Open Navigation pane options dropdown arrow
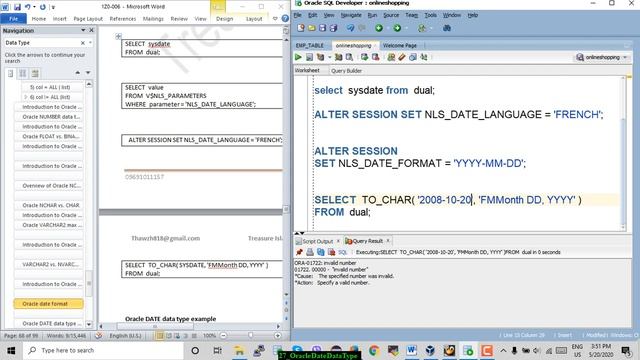The height and width of the screenshot is (360, 640). tap(83, 30)
